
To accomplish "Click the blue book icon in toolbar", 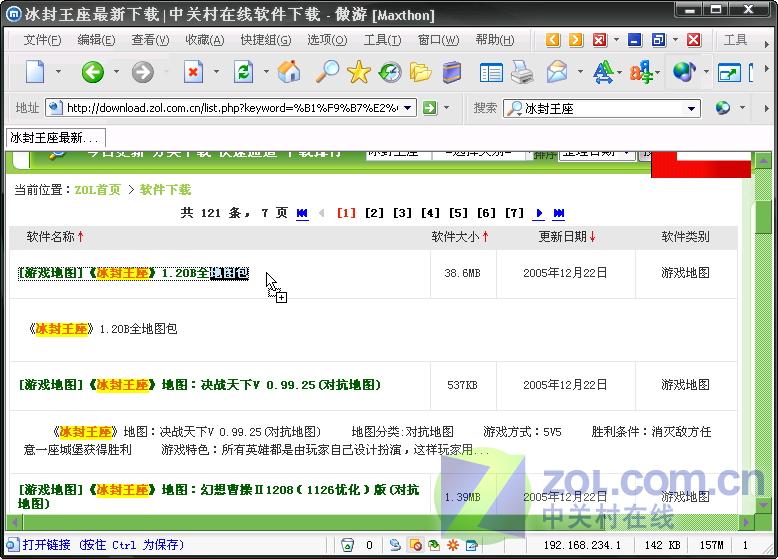I will click(x=452, y=72).
